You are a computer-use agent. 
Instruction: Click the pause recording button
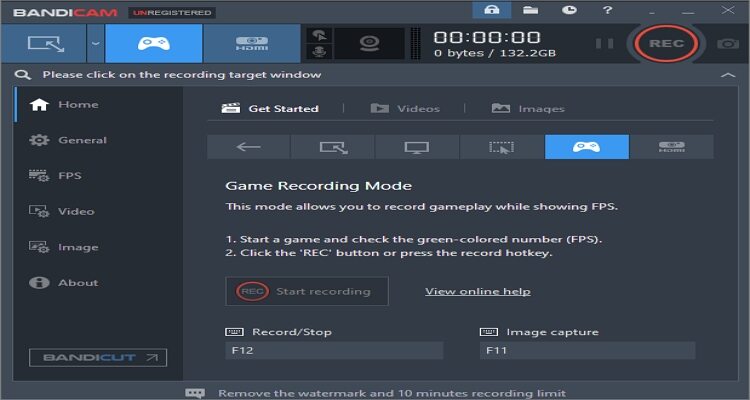pos(605,44)
